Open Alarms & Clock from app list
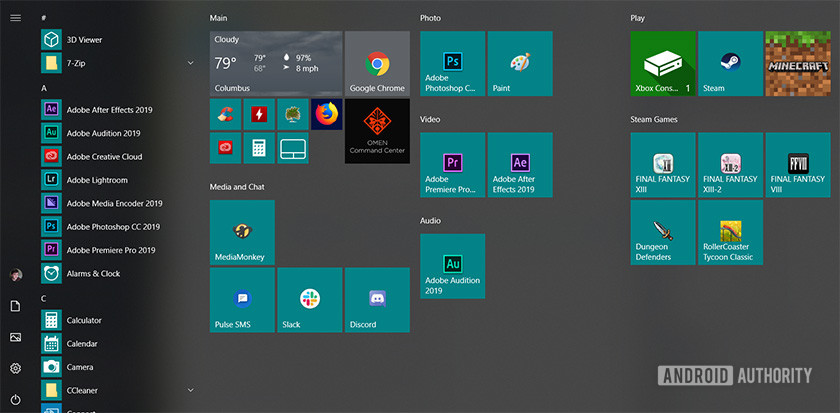840x413 pixels. click(x=118, y=274)
